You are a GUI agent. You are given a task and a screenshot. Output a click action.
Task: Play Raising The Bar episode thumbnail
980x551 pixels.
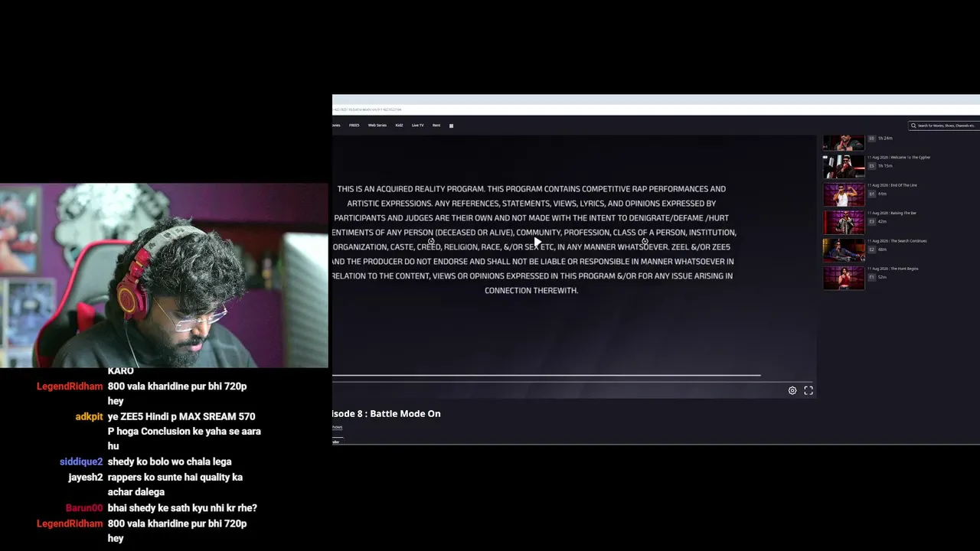(x=844, y=222)
